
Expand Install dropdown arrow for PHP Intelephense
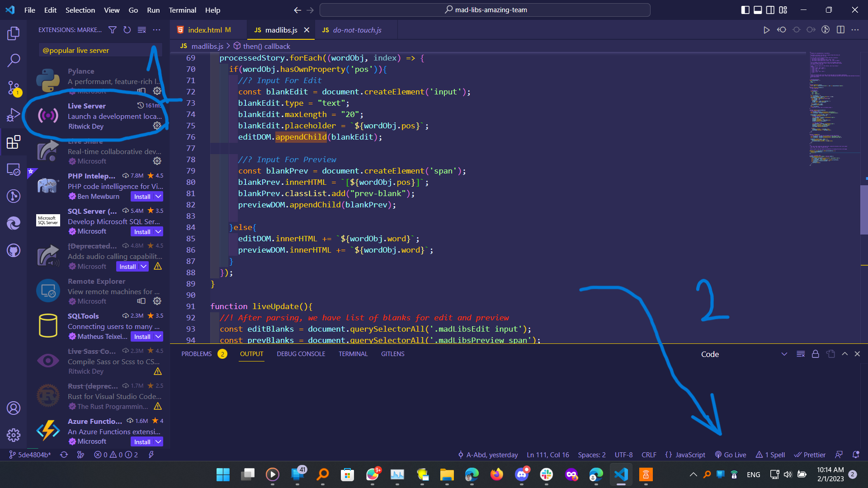point(158,197)
